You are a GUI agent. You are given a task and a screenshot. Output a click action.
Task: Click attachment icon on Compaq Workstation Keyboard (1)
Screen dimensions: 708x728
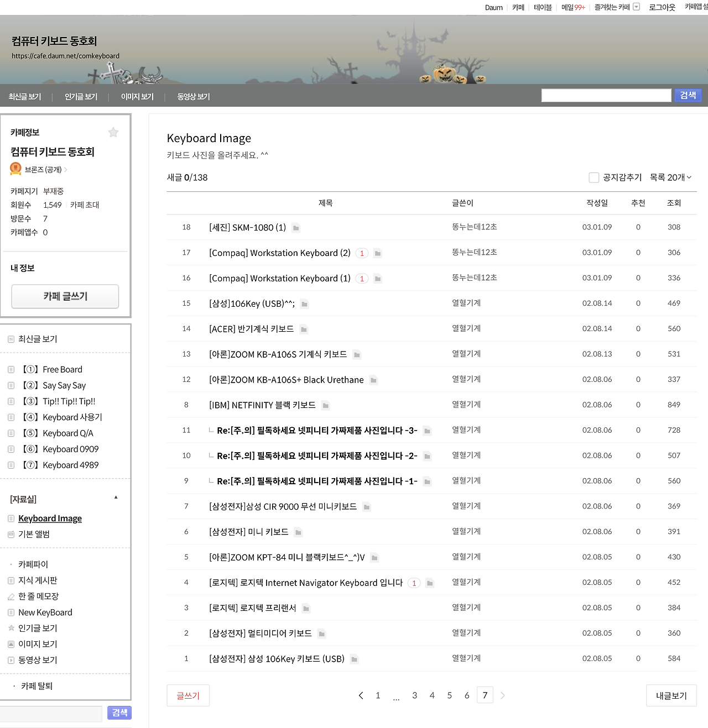tap(378, 279)
